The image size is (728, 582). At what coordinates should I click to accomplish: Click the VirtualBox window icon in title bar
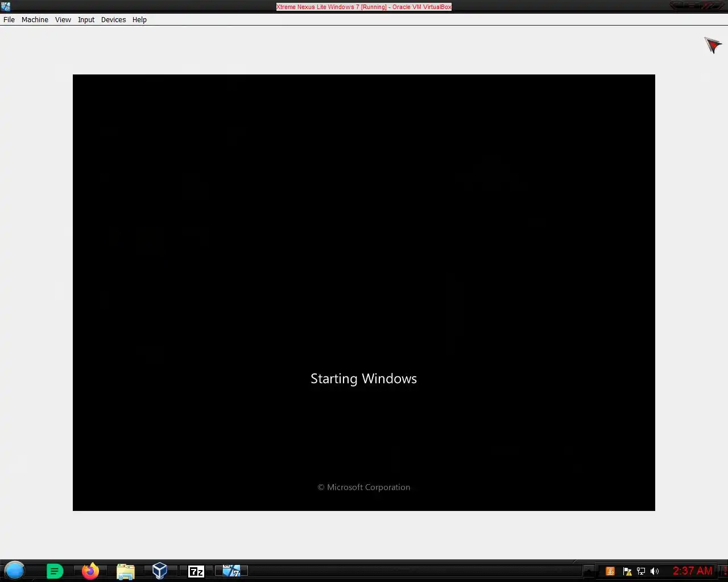click(x=6, y=6)
